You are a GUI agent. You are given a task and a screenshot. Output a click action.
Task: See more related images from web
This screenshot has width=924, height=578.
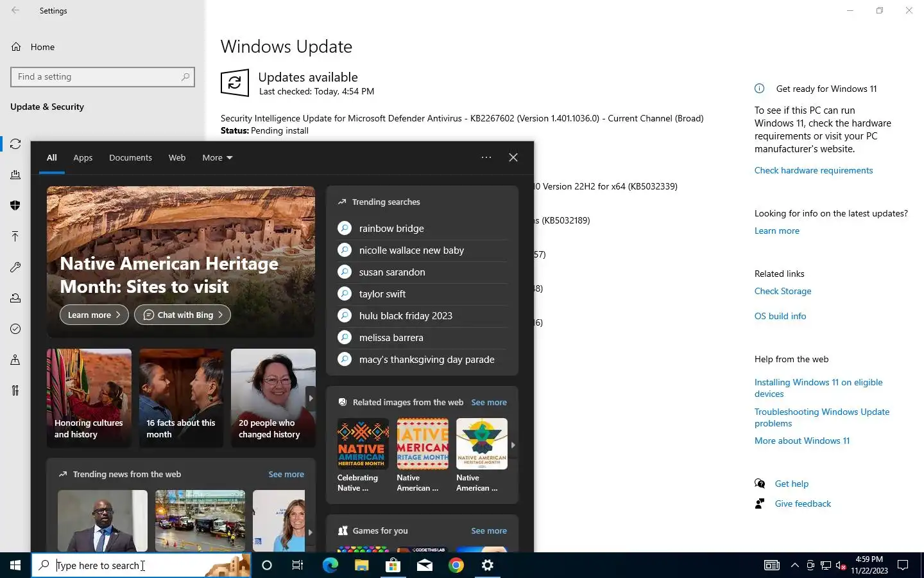489,402
